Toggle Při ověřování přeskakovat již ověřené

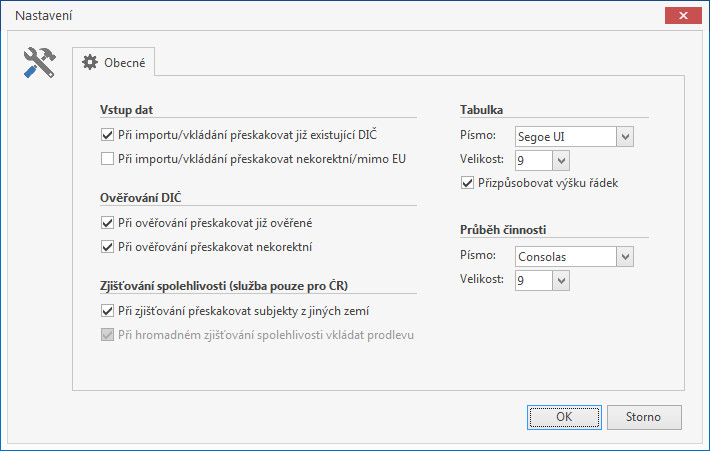click(107, 223)
